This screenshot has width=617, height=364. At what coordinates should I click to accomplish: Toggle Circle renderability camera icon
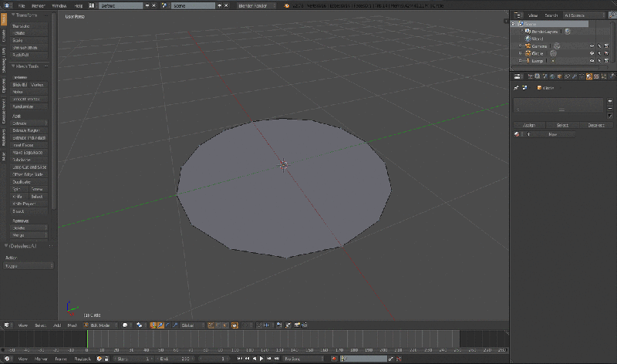click(x=606, y=53)
